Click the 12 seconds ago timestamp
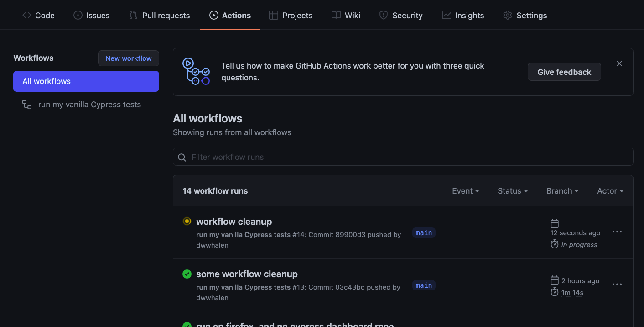 pos(575,233)
